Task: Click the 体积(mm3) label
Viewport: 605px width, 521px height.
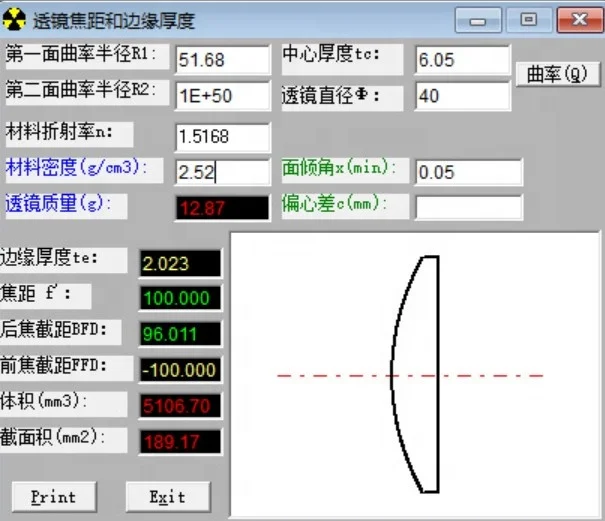Action: [64, 404]
